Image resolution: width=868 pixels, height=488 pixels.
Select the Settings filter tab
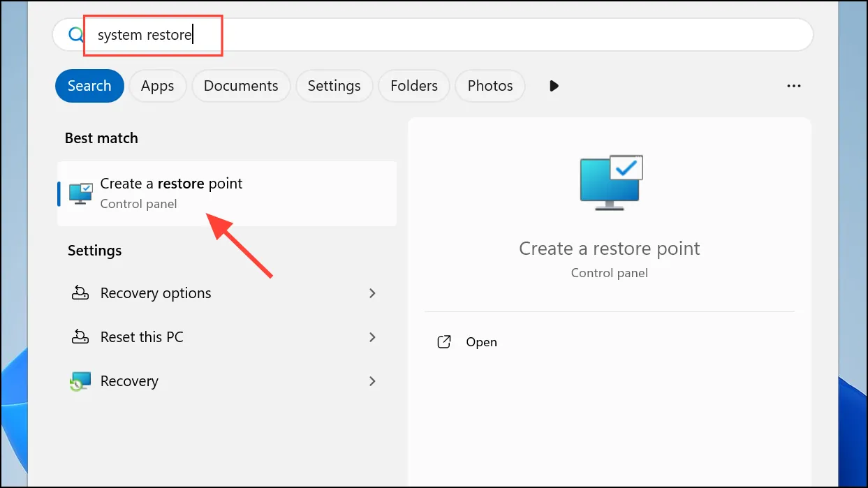coord(334,86)
